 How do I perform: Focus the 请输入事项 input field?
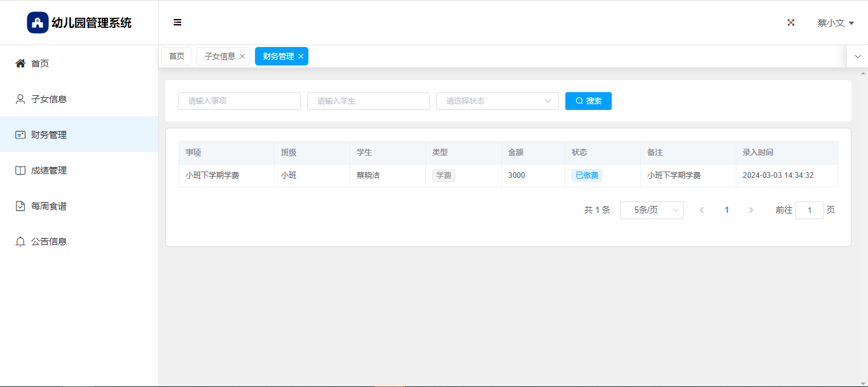(239, 101)
